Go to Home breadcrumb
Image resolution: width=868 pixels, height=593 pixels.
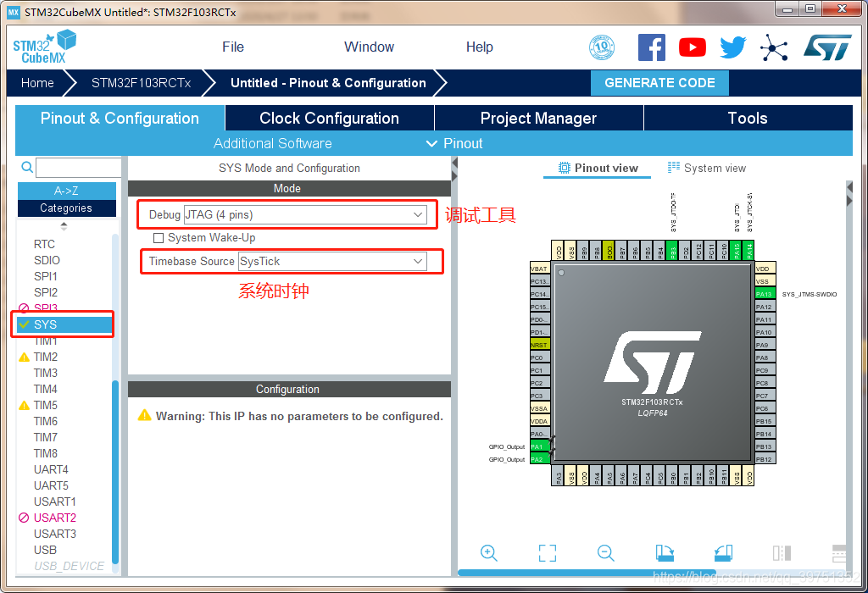click(37, 83)
